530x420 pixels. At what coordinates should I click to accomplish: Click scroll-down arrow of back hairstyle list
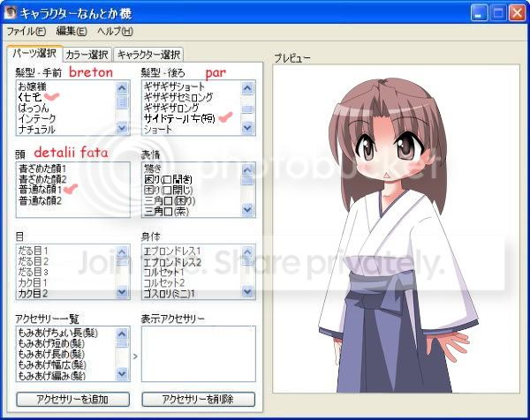click(x=248, y=128)
